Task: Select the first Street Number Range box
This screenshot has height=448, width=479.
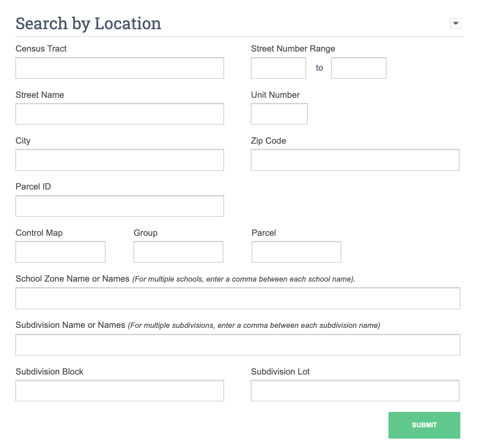Action: (278, 68)
